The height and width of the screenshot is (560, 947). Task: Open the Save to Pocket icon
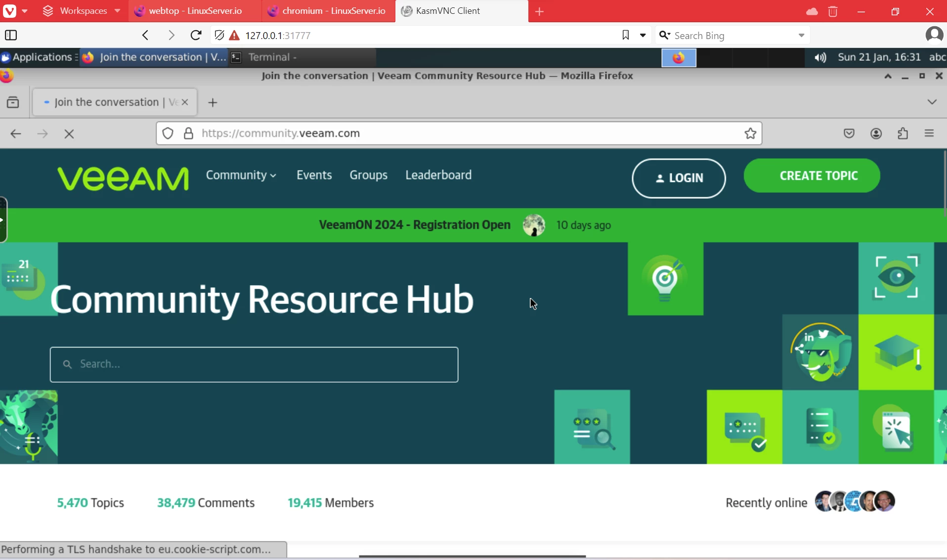pos(849,133)
